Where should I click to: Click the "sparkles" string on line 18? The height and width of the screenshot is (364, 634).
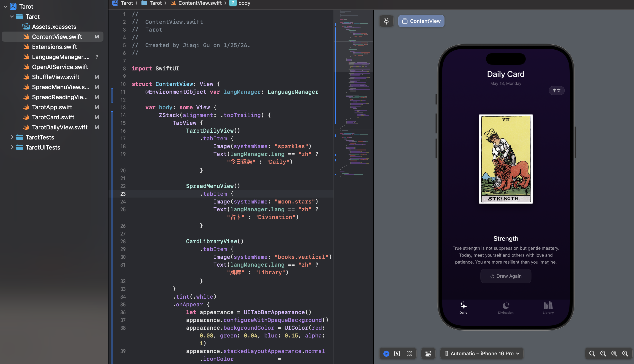coord(291,146)
